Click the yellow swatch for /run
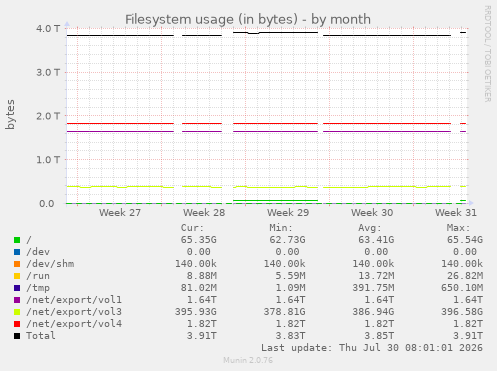Viewport: 497px width, 371px height. (17, 276)
